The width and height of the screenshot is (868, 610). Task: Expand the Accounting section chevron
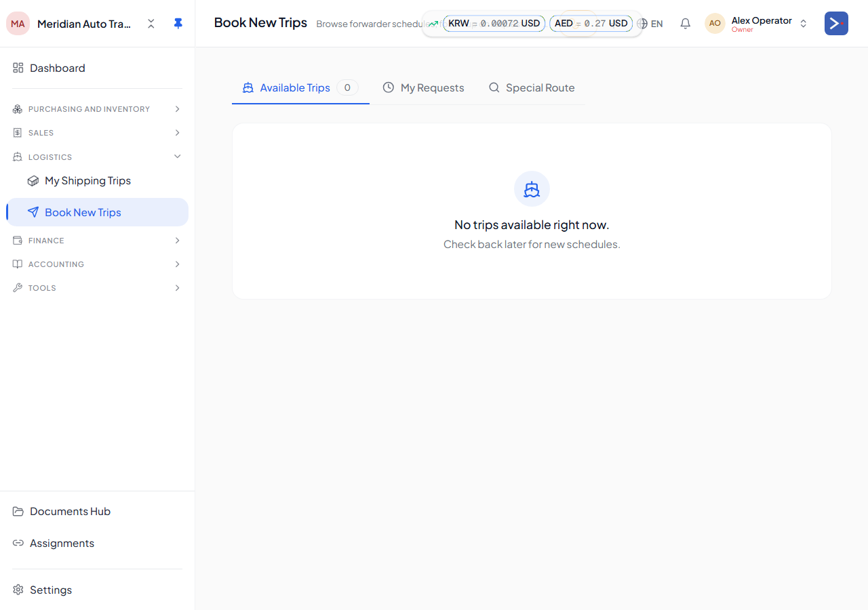click(x=178, y=264)
